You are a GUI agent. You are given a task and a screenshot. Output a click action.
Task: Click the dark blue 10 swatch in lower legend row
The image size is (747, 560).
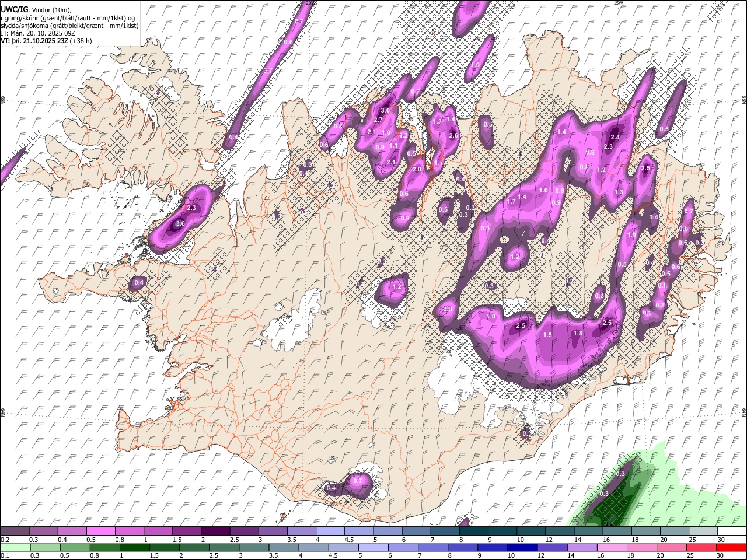coord(522,548)
